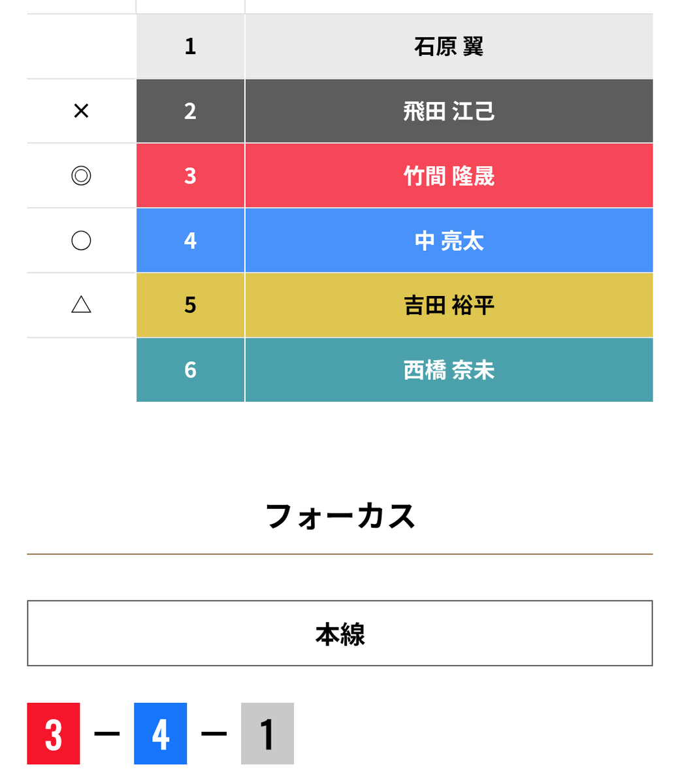
Task: Select the gray number 1 focus badge
Action: point(267,734)
